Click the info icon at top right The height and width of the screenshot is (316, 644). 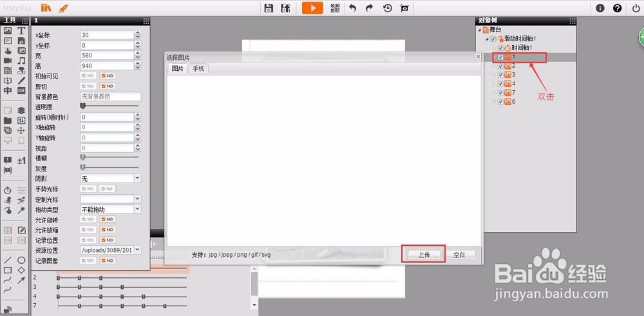600,8
